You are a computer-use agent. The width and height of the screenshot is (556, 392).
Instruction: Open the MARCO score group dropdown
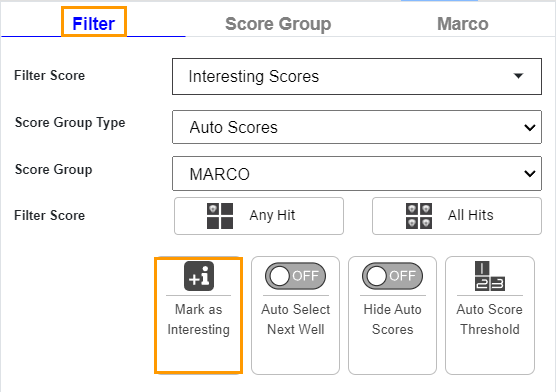[357, 173]
